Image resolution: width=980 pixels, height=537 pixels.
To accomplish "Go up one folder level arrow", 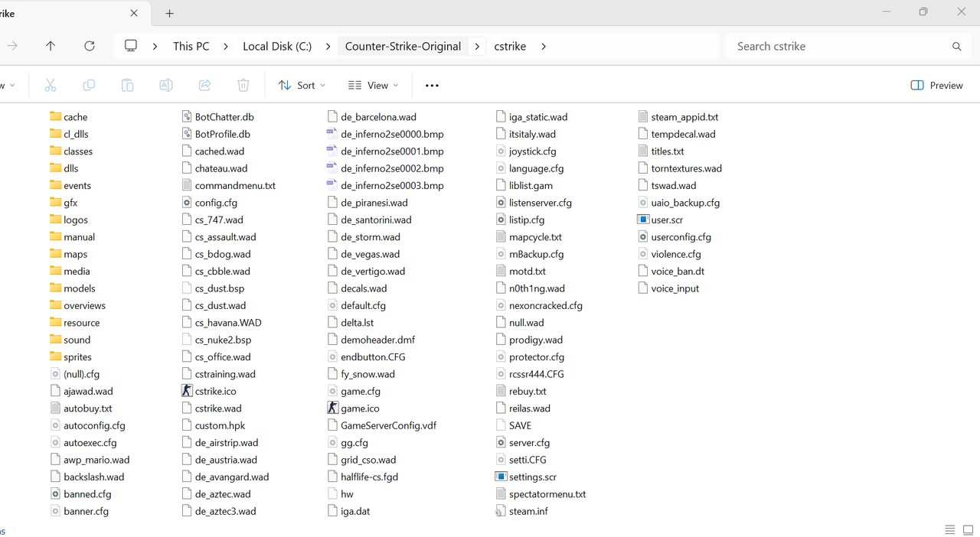I will point(51,46).
